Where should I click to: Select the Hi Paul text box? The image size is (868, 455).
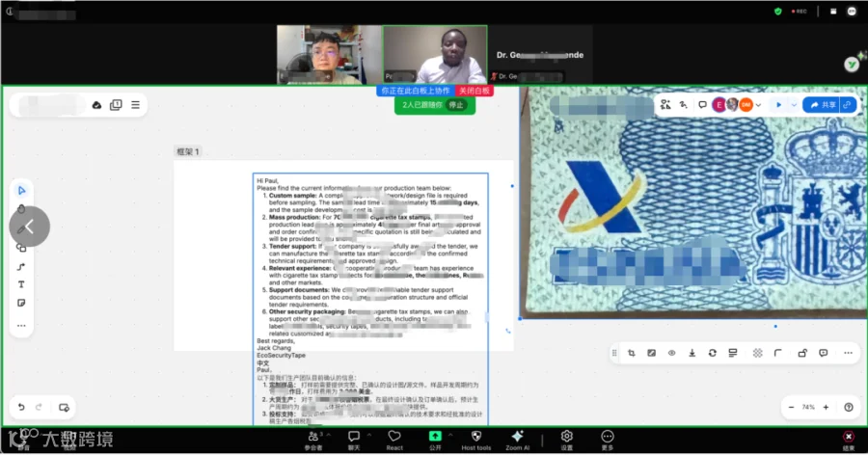click(x=370, y=299)
